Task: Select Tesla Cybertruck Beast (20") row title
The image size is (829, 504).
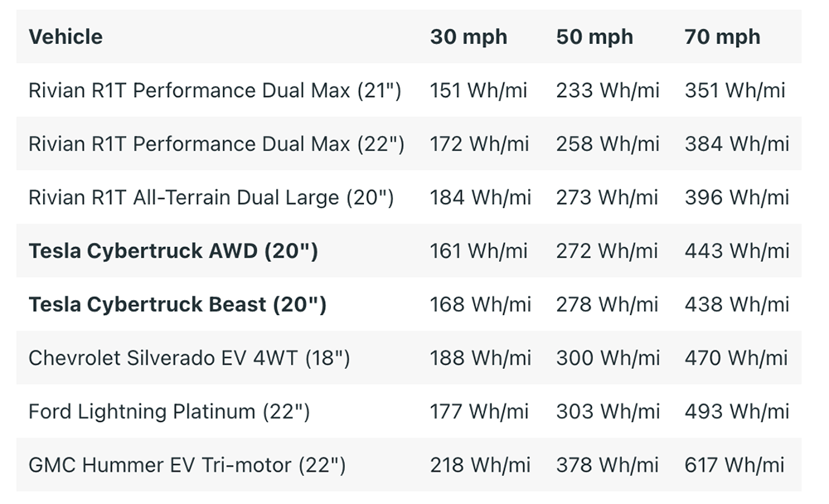Action: pyautogui.click(x=177, y=304)
